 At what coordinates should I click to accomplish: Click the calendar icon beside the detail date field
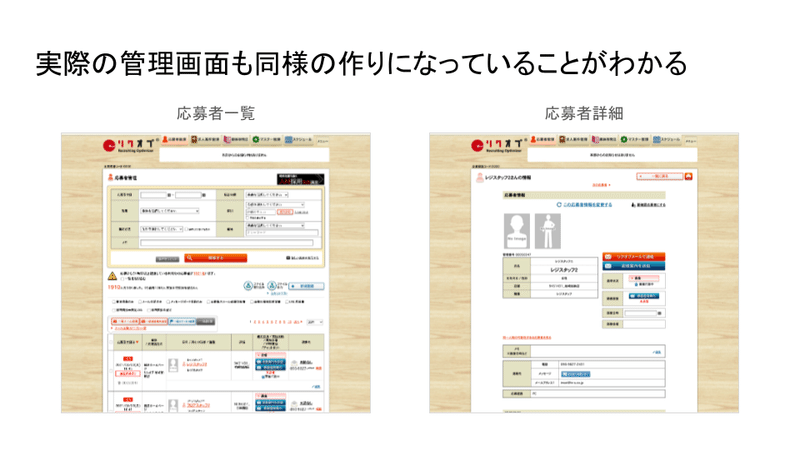click(660, 313)
